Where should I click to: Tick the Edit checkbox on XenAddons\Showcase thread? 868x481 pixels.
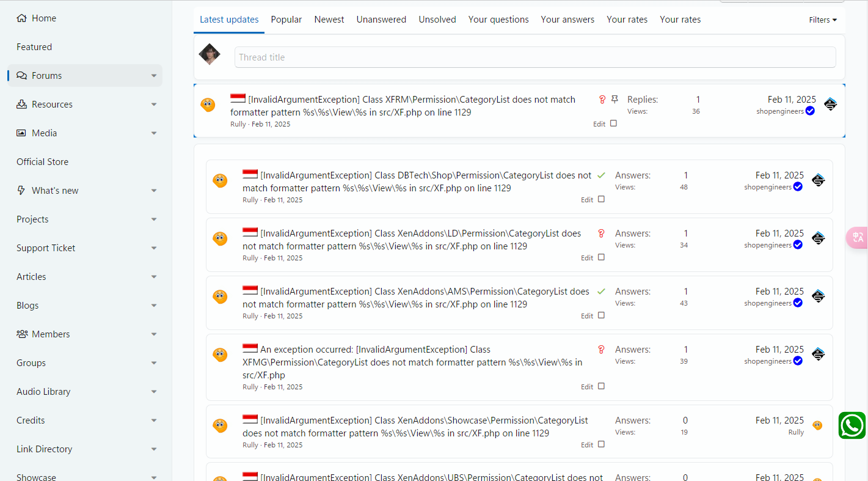tap(601, 444)
